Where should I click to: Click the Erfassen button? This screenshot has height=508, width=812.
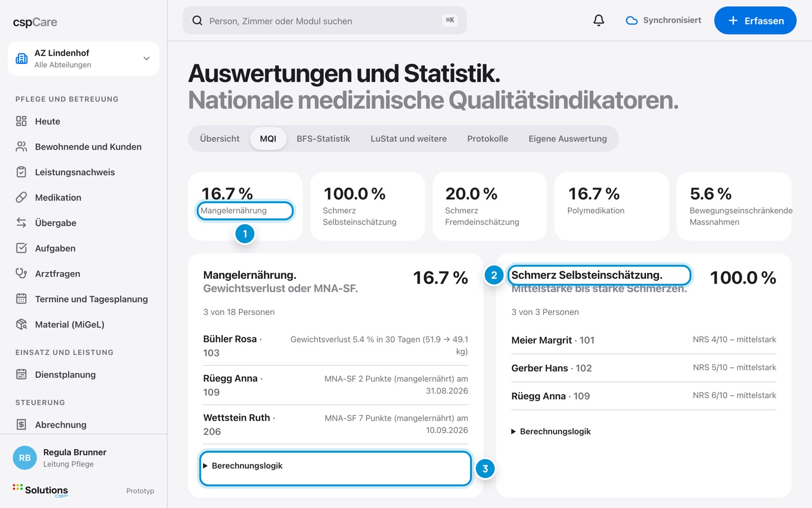click(x=755, y=20)
